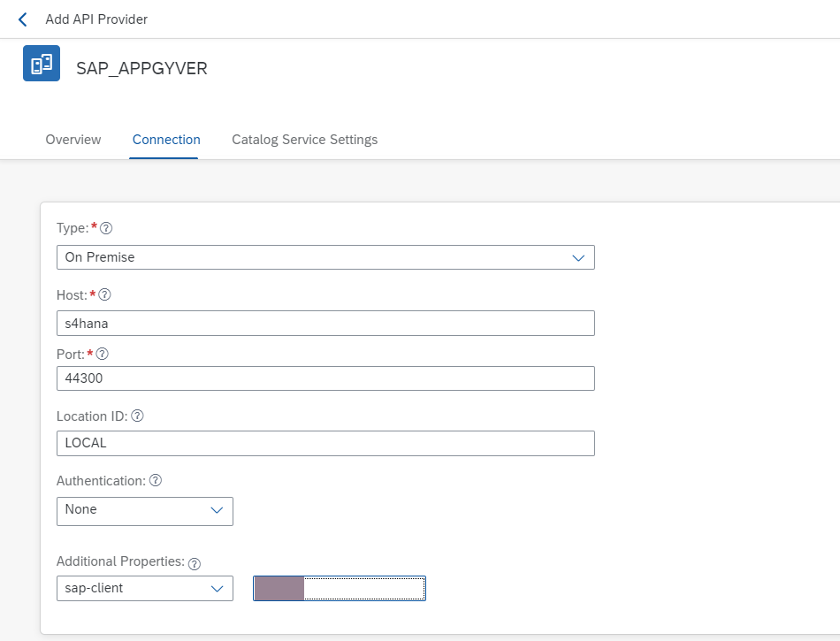840x641 pixels.
Task: Expand the Type dropdown showing On Premise
Action: coord(325,257)
